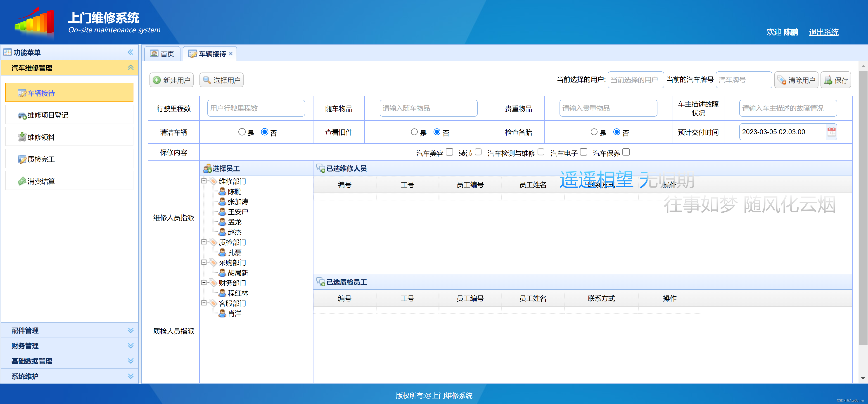Check the 汽车保养 checkbox
This screenshot has height=404, width=868.
click(626, 152)
